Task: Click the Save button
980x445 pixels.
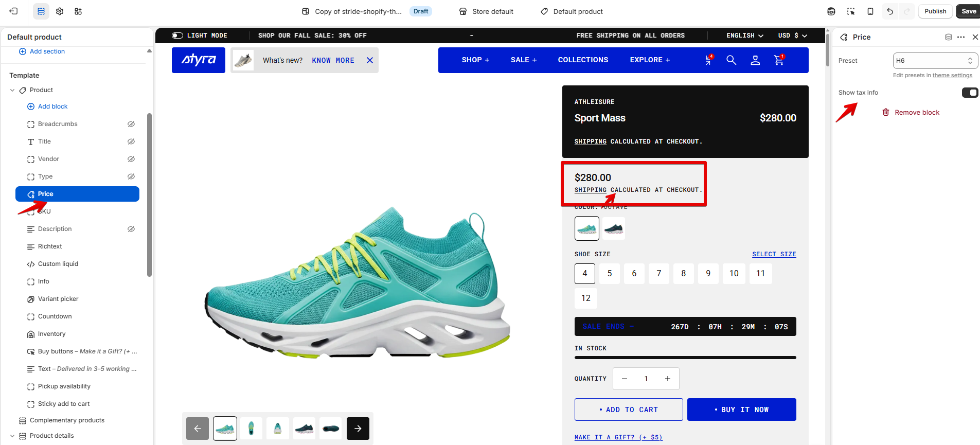Action: click(968, 11)
